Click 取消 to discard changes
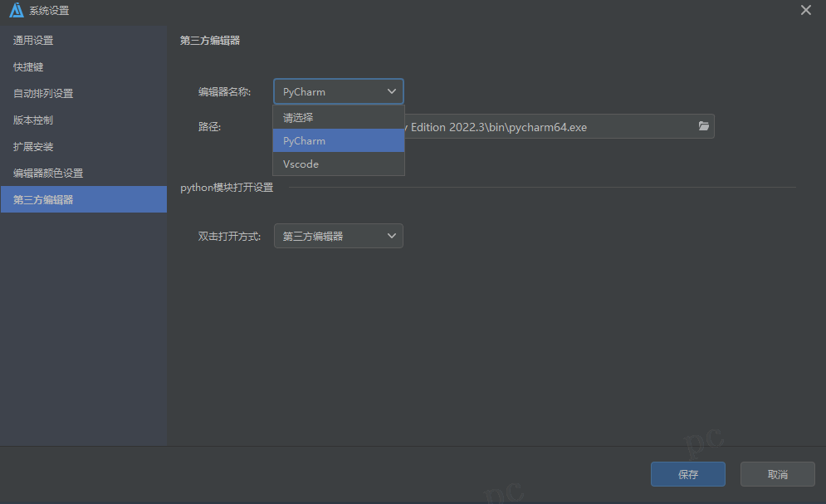Image resolution: width=826 pixels, height=504 pixels. [777, 474]
